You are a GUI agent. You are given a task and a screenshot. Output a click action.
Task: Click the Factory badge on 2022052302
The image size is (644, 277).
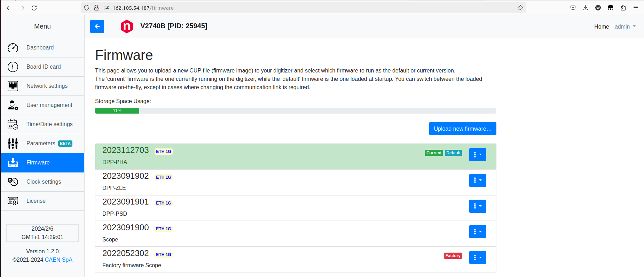coord(453,256)
